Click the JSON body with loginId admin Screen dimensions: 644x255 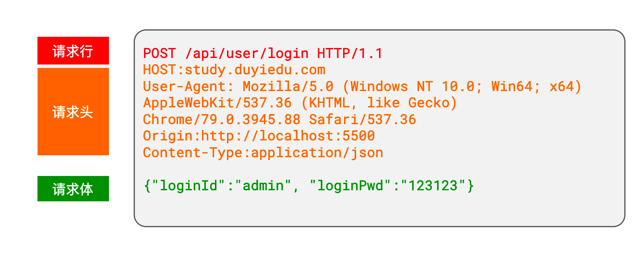click(309, 185)
